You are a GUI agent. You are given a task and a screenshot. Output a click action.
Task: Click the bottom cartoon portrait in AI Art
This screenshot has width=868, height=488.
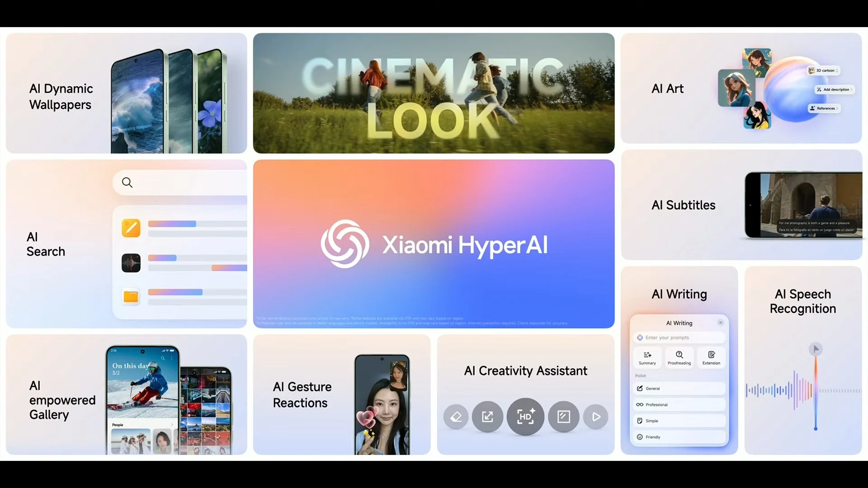[x=757, y=115]
